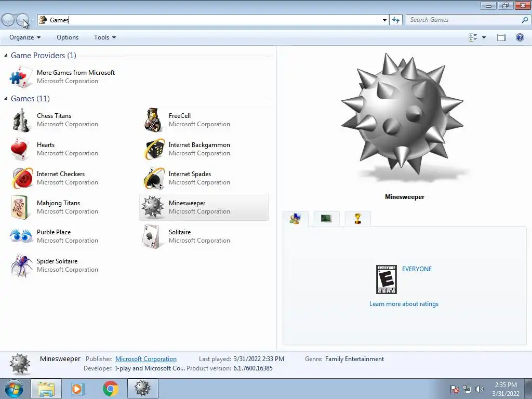
Task: Click the "Purble Place" title text
Action: tap(54, 232)
